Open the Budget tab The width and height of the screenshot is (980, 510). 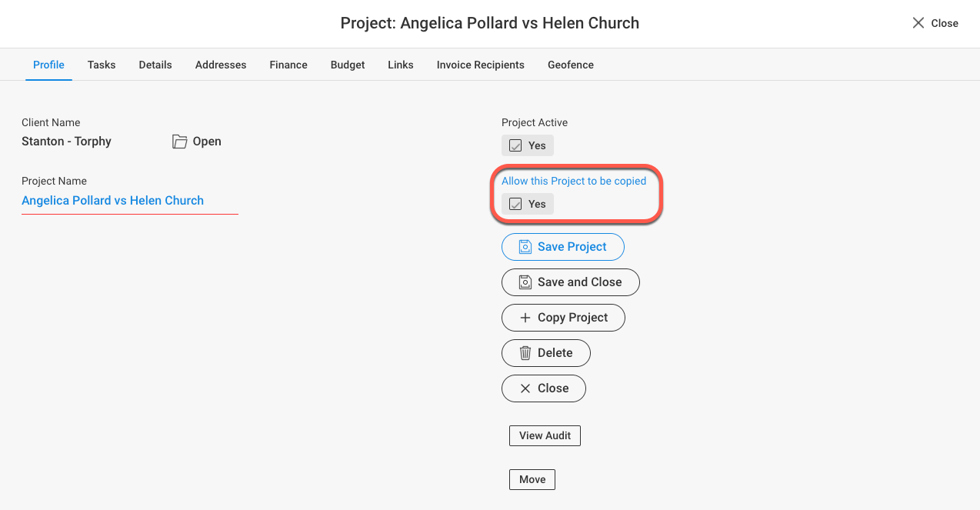coord(348,65)
